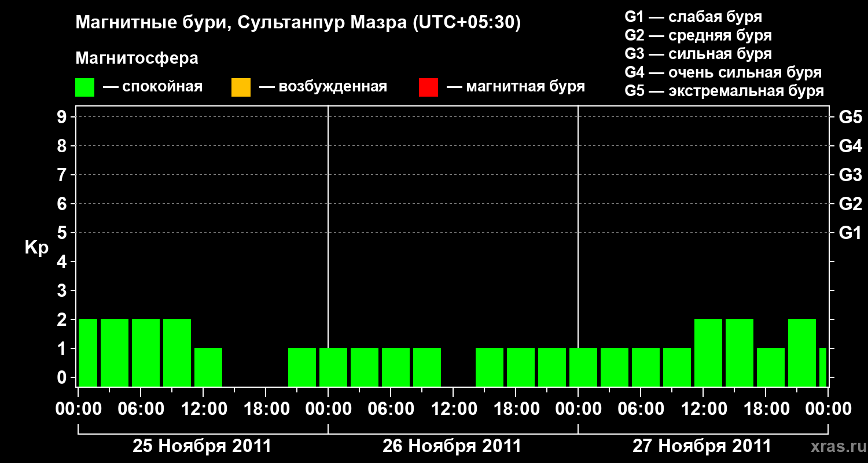Click the '12:00' tick label above 26 Ноября
868x463 pixels.
tap(453, 409)
